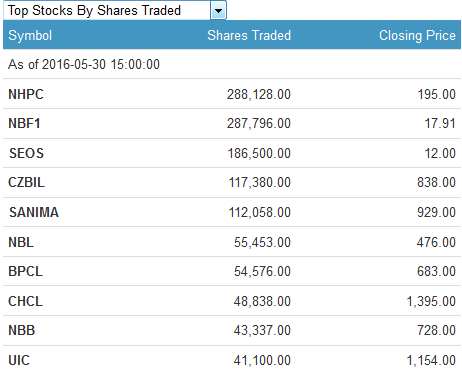Click UIC closing price 1,154.00
This screenshot has width=462, height=374.
click(x=431, y=360)
